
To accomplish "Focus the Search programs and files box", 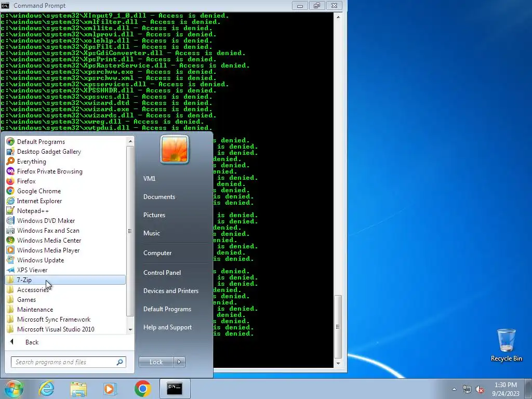I will [x=64, y=362].
